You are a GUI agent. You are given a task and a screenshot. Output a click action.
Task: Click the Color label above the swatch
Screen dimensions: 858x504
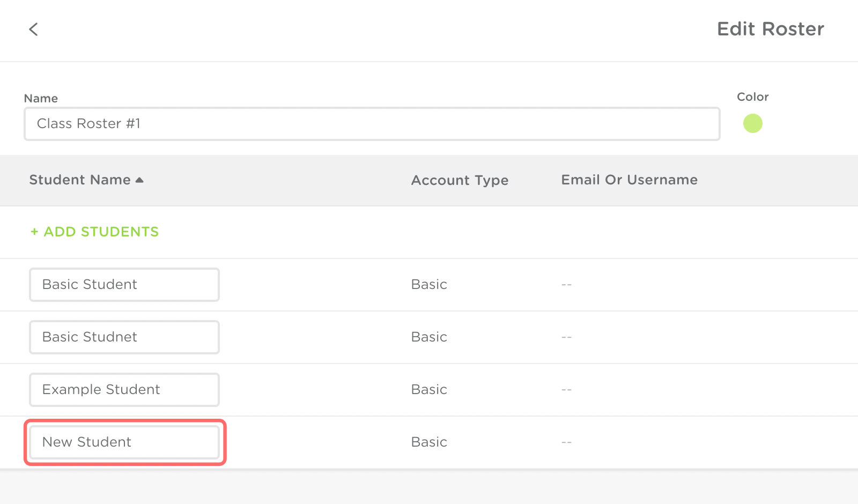tap(752, 97)
